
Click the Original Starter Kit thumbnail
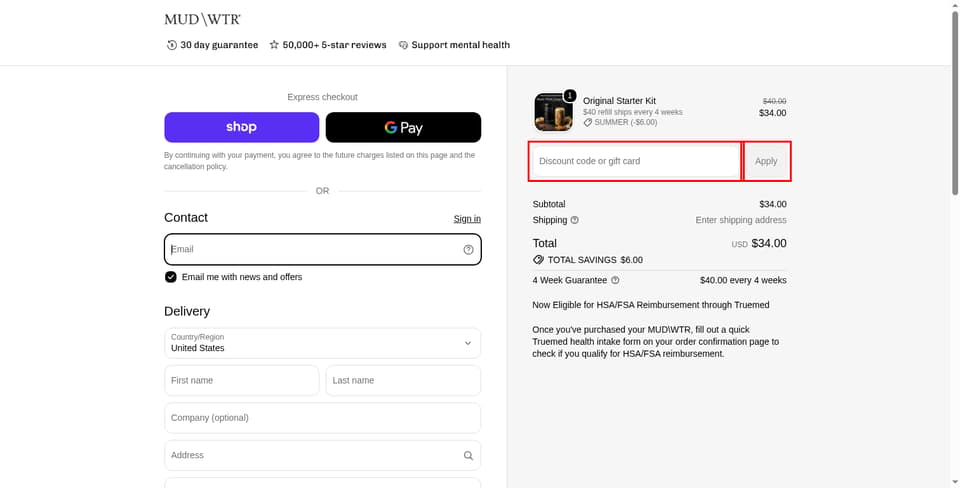(x=553, y=112)
